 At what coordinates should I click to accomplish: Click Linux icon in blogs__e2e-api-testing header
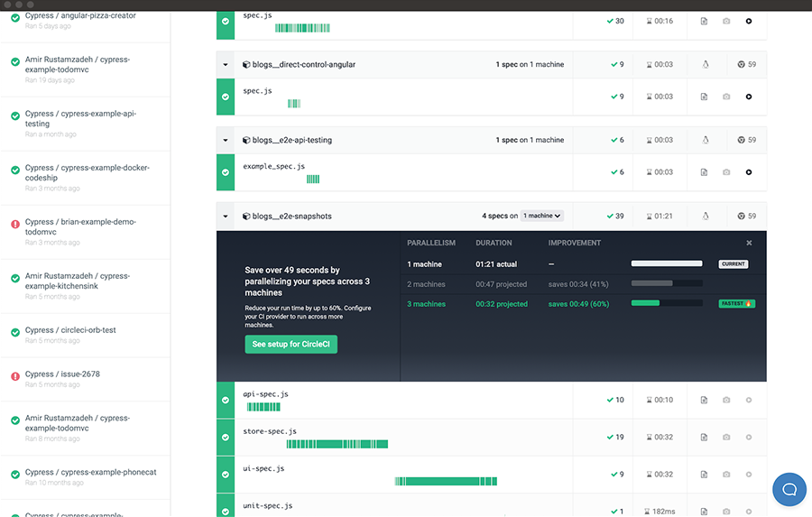pos(706,140)
